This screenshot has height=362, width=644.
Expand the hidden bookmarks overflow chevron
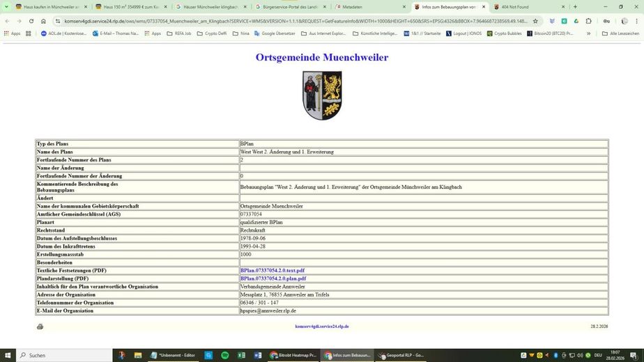[x=588, y=33]
